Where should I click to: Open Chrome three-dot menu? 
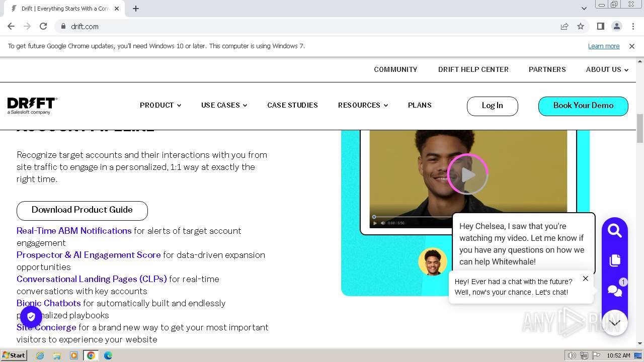(632, 26)
